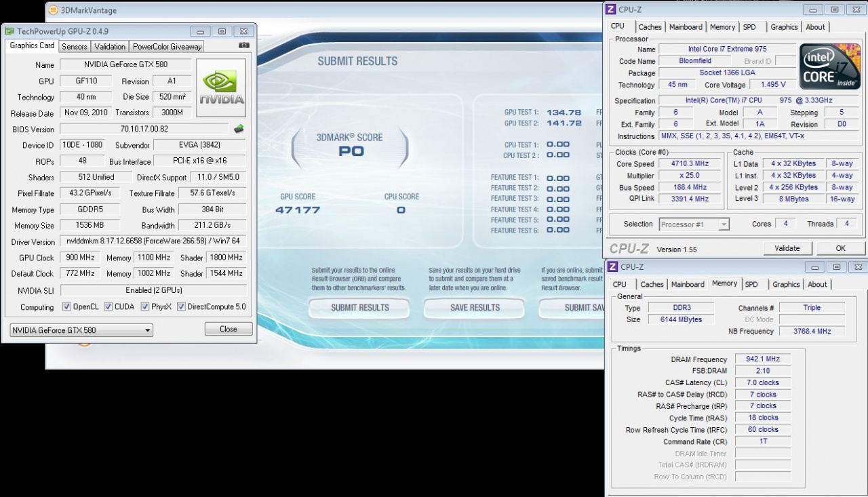Screen dimensions: 868x497
Task: Click the Core Voltage 1.495 V value
Action: click(x=773, y=85)
